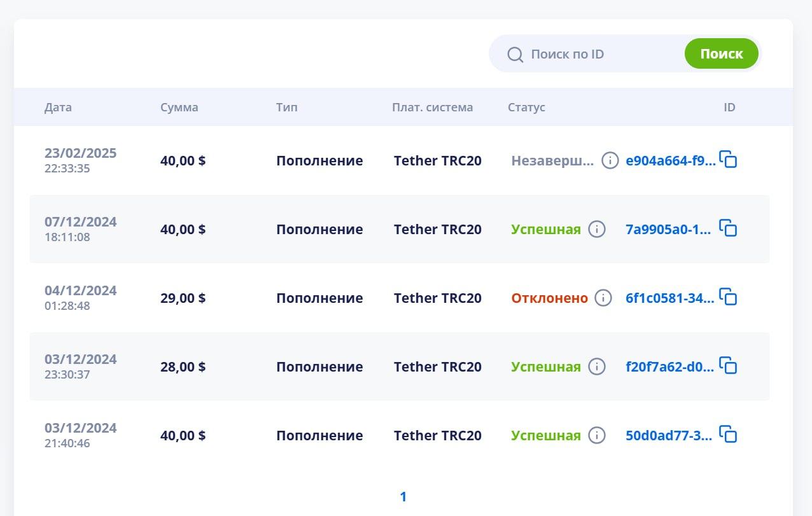
Task: Show status info for 07/12/2024 transaction
Action: pos(596,229)
